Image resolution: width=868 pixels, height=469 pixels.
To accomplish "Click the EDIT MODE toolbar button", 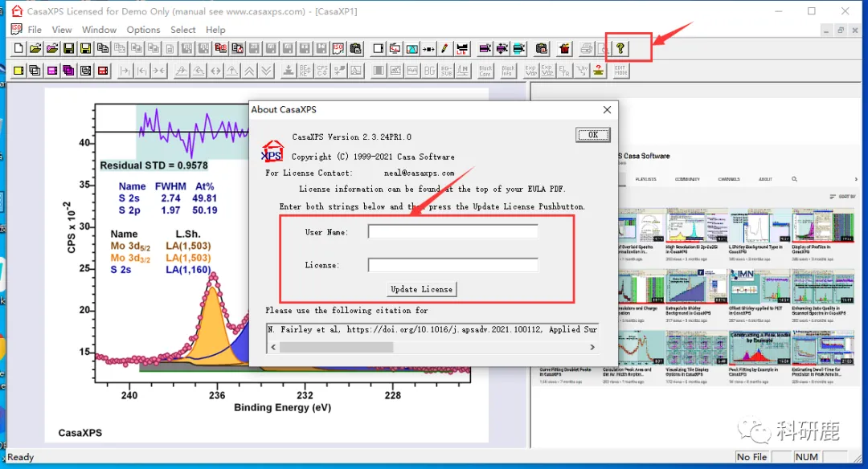I will click(x=620, y=71).
